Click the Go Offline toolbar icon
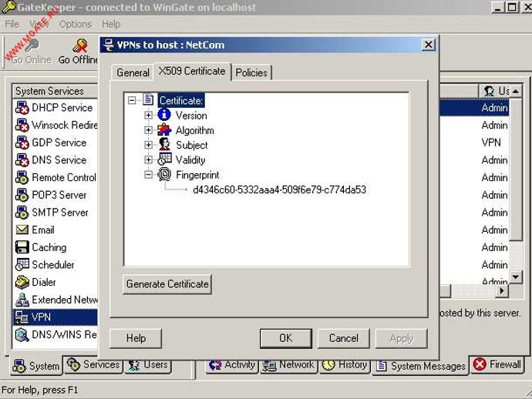532x399 pixels. click(80, 46)
